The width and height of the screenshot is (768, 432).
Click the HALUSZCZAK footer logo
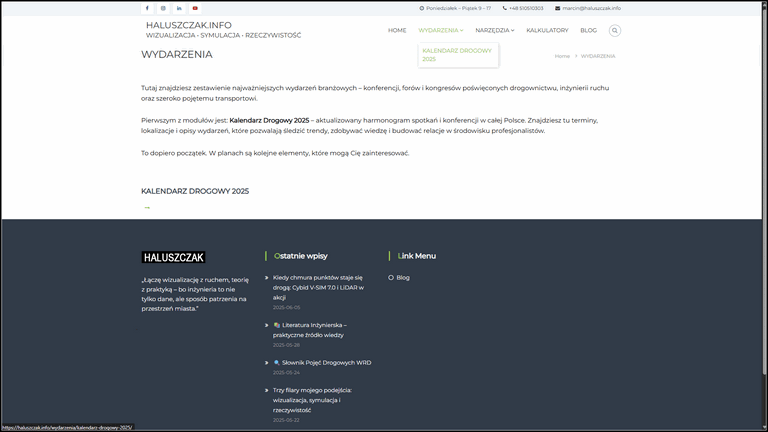174,257
